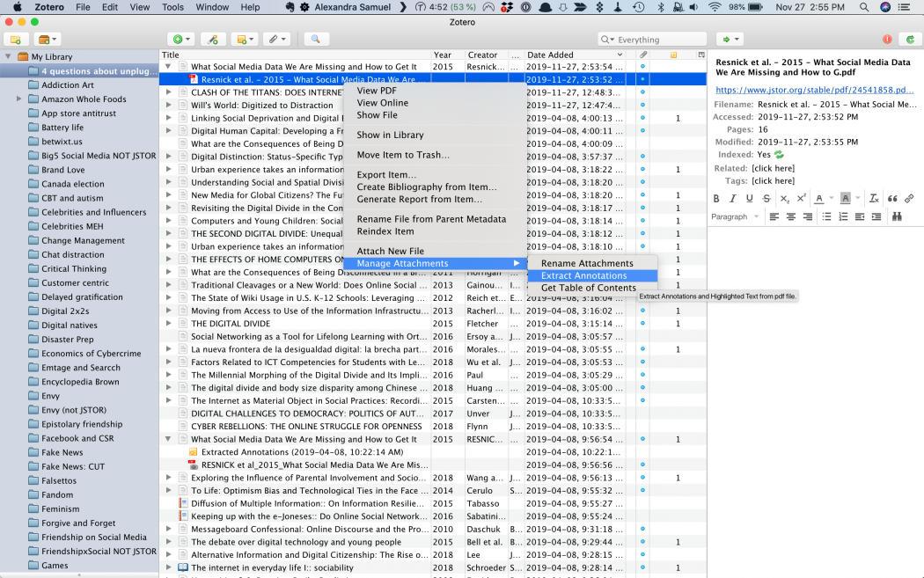Pick the text color A swatch
This screenshot has width=924, height=578.
(x=819, y=199)
